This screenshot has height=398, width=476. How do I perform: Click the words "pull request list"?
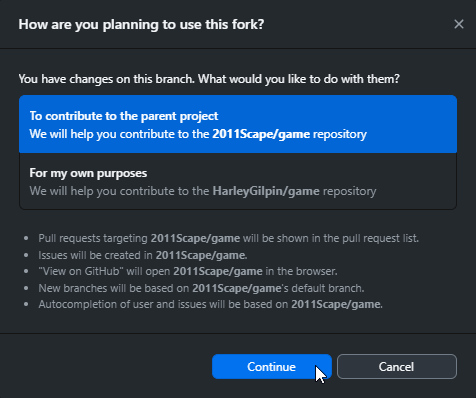point(379,238)
